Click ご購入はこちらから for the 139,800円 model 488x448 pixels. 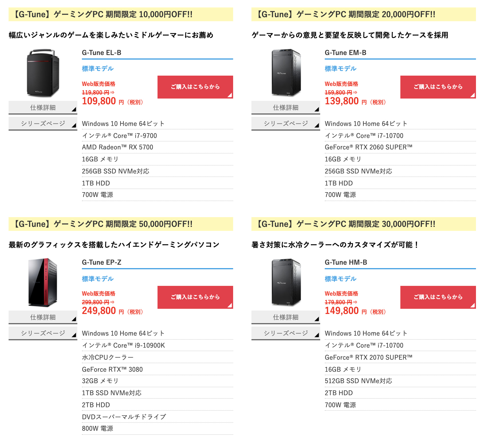438,87
